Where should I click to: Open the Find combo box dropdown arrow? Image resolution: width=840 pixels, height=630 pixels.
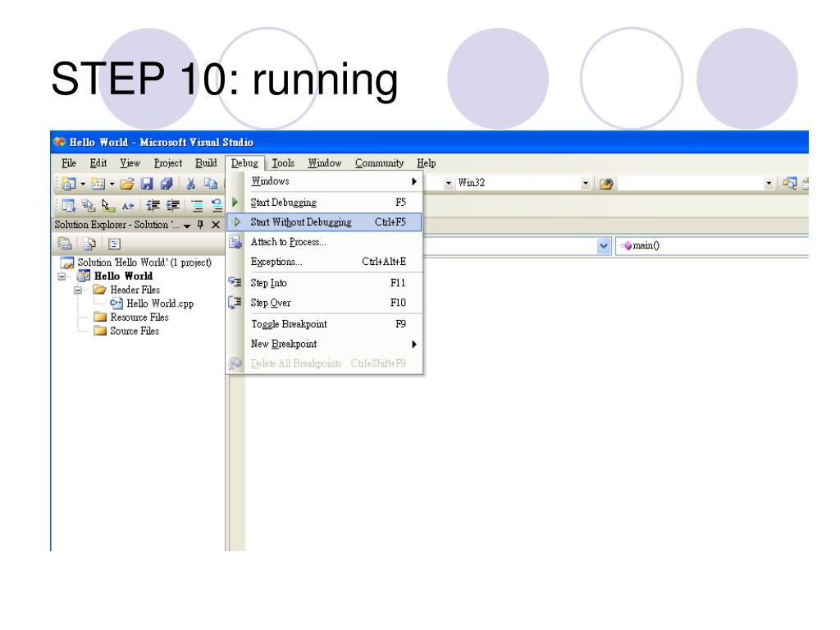[769, 183]
